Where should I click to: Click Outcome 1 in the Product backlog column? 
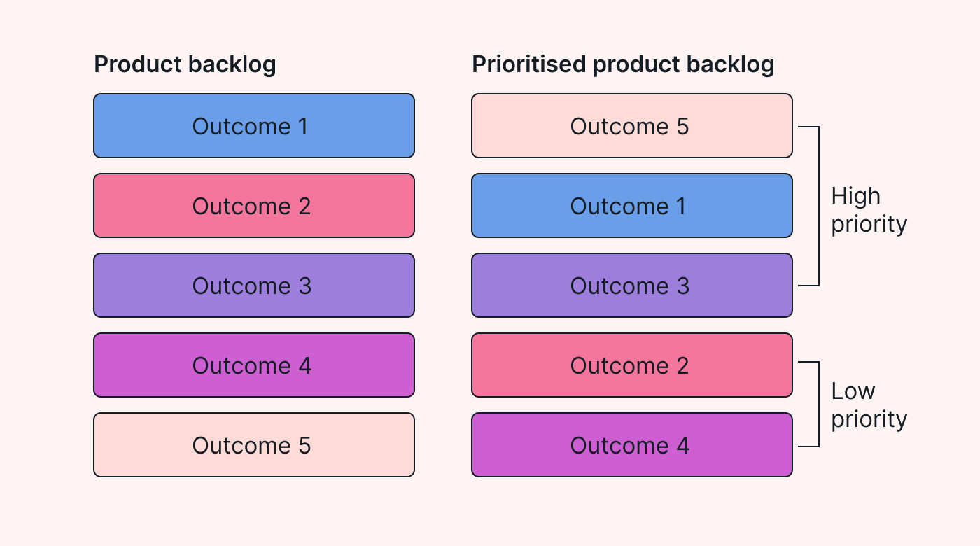[253, 126]
